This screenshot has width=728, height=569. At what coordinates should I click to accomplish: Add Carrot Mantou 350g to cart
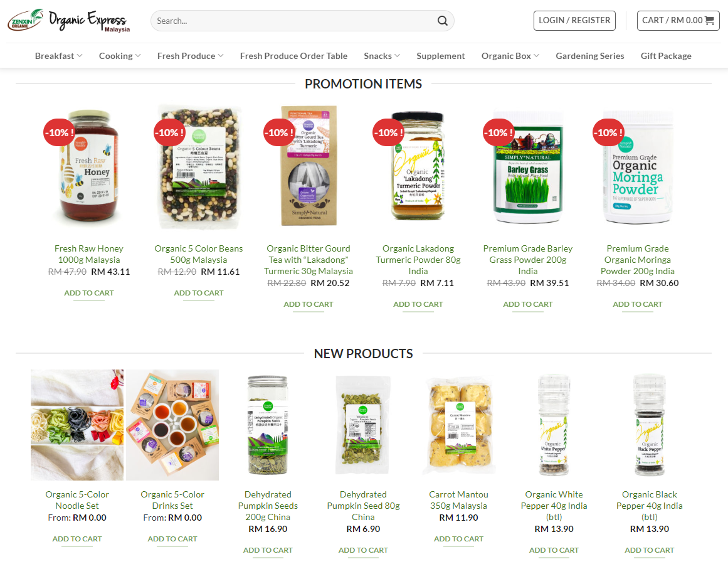click(458, 539)
